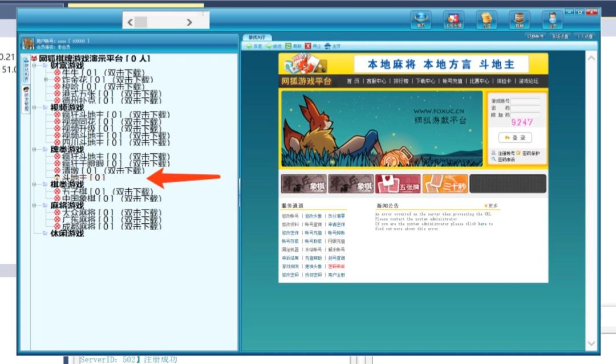Click the 后退 back icon in browser bar
Image resolution: width=616 pixels, height=364 pixels.
(x=249, y=46)
